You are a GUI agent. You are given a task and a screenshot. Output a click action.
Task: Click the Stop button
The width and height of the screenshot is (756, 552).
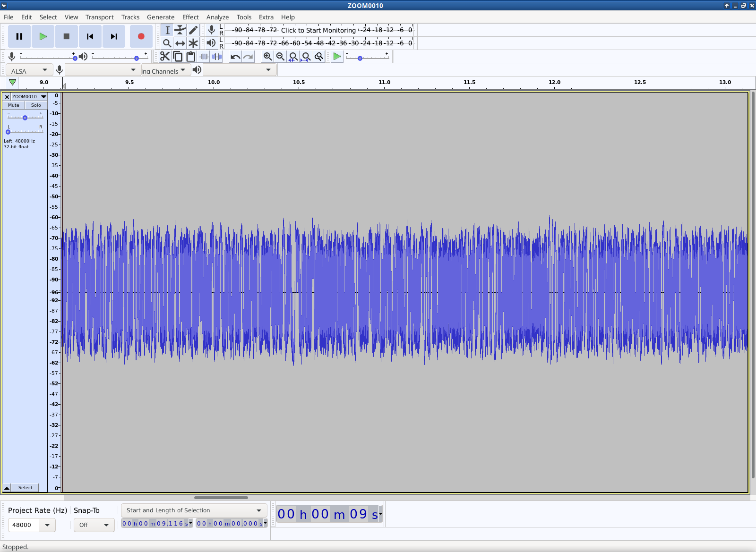(67, 36)
